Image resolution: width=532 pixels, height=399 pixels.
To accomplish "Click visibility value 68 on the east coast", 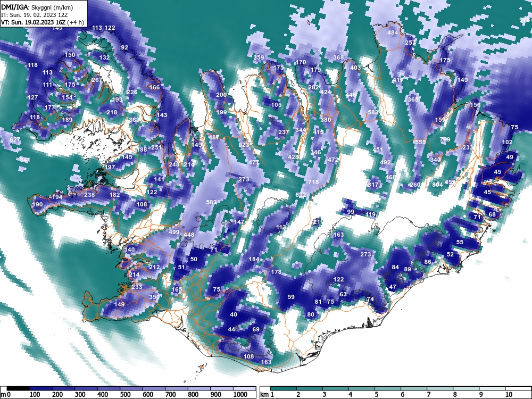I will (x=492, y=214).
